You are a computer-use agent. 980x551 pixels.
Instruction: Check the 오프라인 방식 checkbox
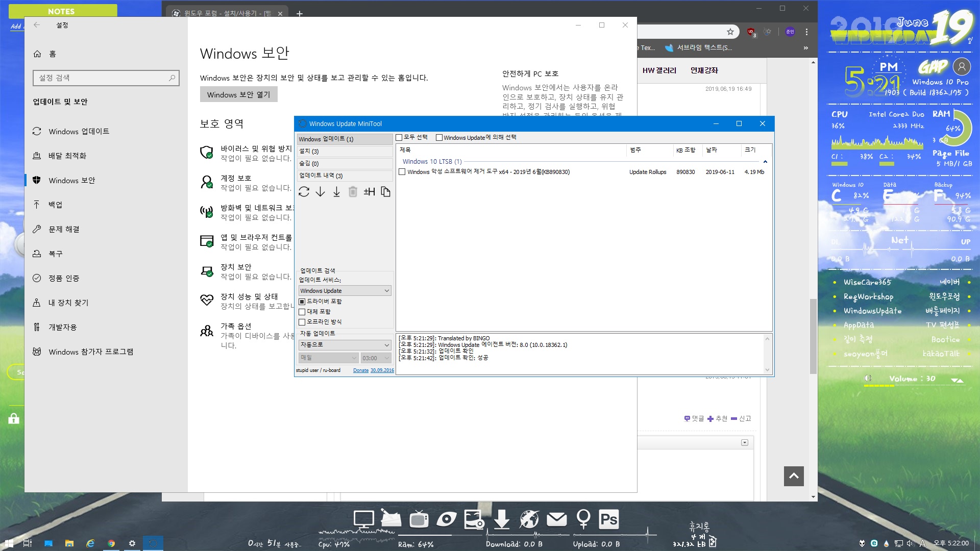pos(302,322)
